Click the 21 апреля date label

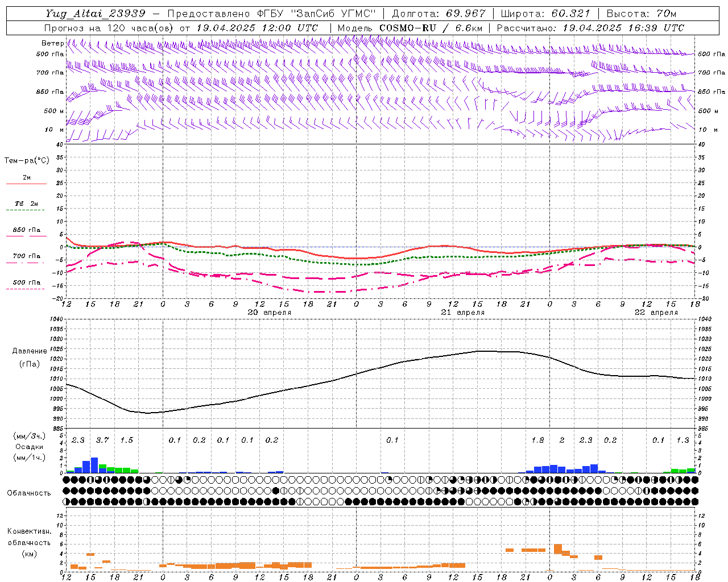click(x=463, y=313)
